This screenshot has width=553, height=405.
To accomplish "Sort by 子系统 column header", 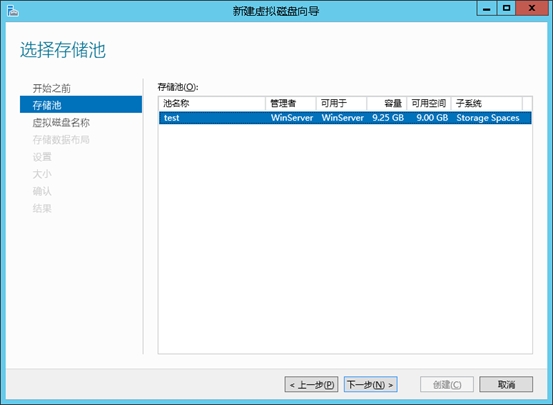I will pos(487,103).
